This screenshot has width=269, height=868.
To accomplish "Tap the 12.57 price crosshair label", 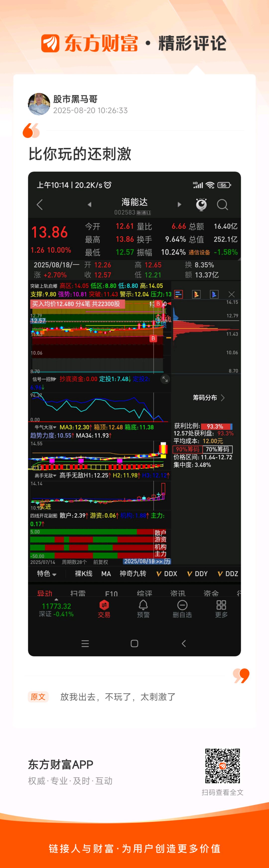I will 38,320.
